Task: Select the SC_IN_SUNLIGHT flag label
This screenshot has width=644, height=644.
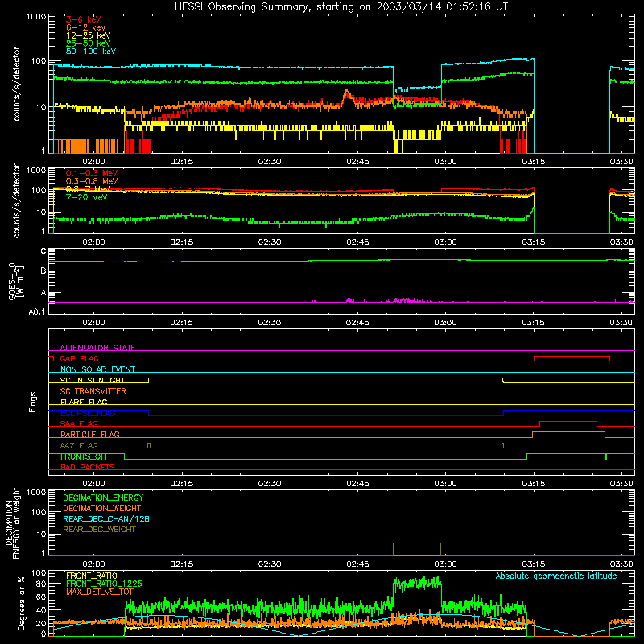Action: coord(93,380)
